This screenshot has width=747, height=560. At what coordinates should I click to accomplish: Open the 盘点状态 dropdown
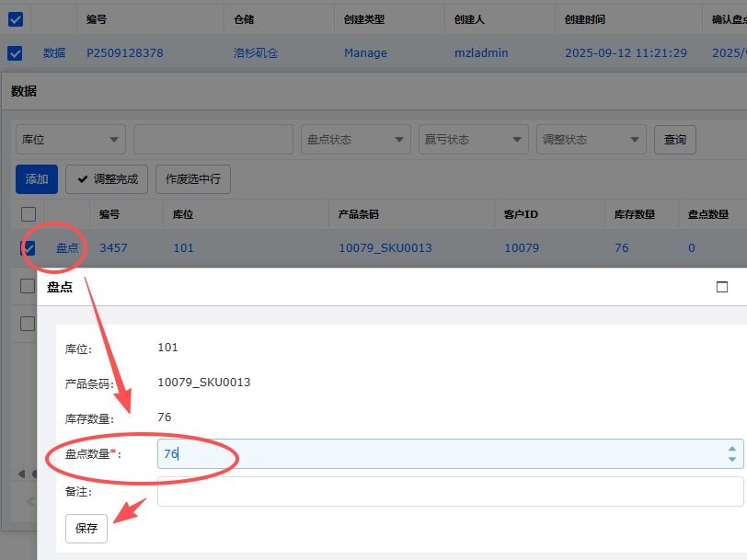355,140
